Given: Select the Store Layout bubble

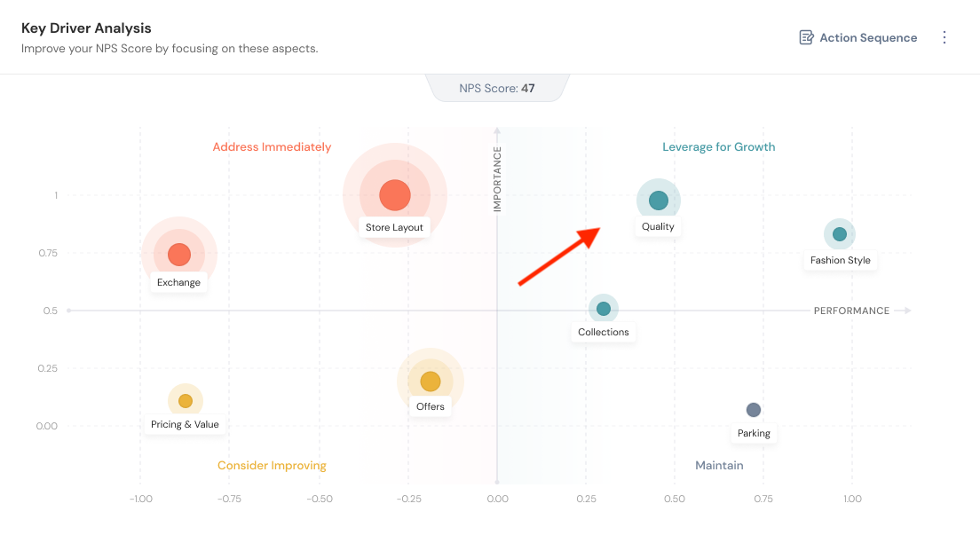Looking at the screenshot, I should click(x=395, y=195).
